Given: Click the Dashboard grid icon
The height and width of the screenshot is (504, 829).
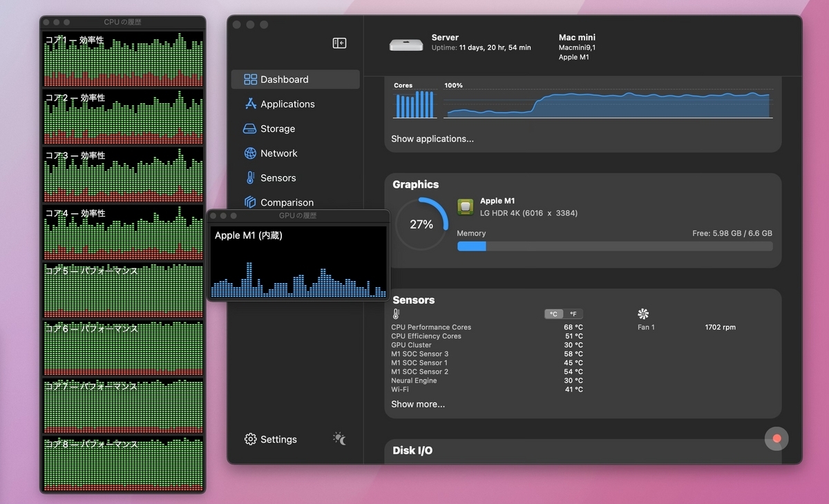Looking at the screenshot, I should [x=250, y=79].
